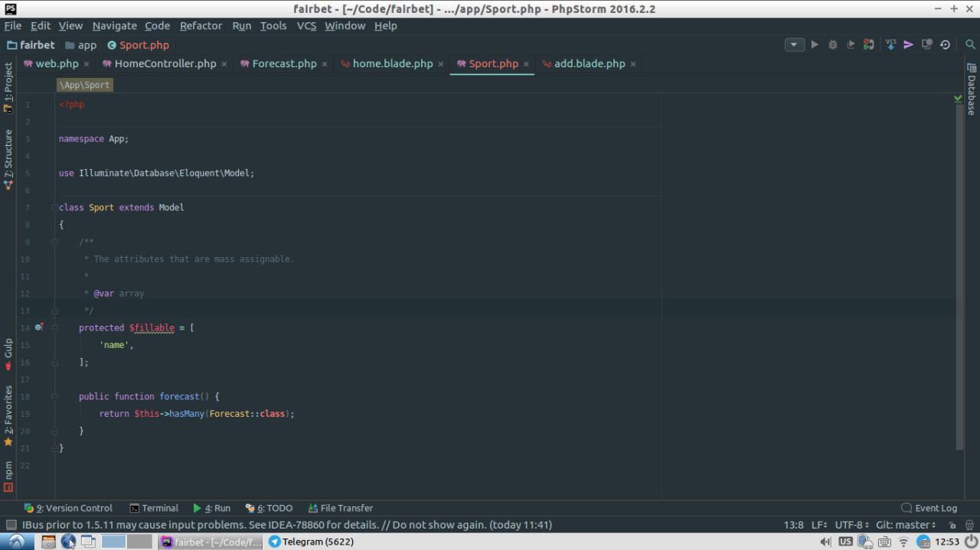The height and width of the screenshot is (550, 980).
Task: Change the LF line separator
Action: pos(818,525)
